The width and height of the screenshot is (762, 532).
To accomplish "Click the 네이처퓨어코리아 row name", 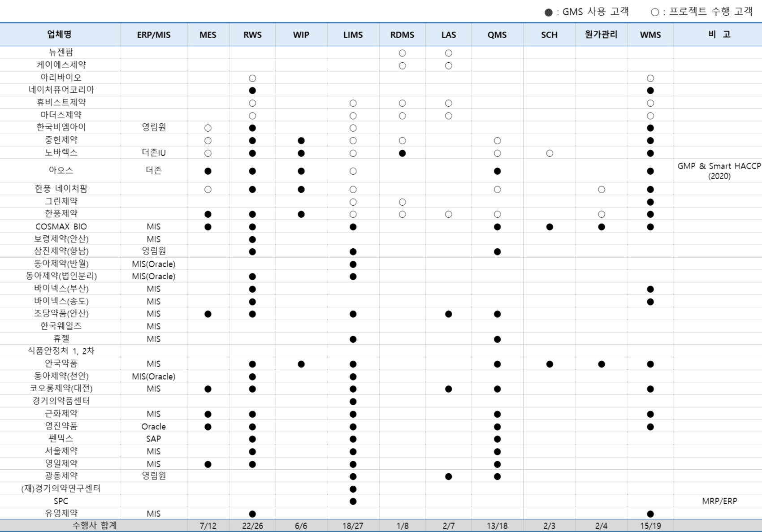I will [61, 90].
